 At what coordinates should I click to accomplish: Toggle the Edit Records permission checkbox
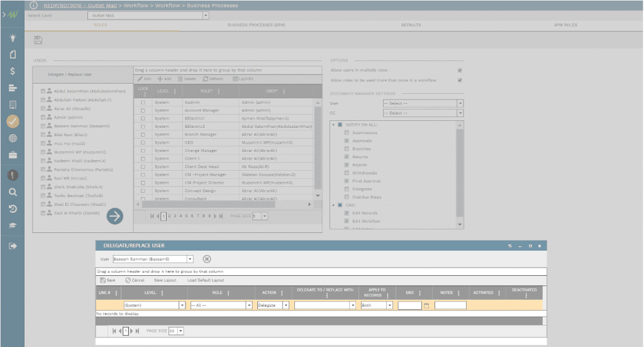[x=347, y=213]
